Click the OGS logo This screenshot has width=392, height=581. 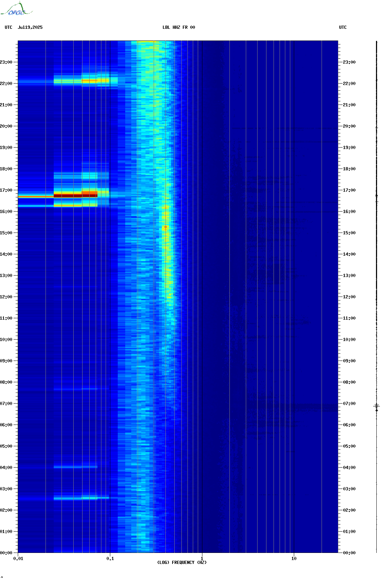pos(16,9)
